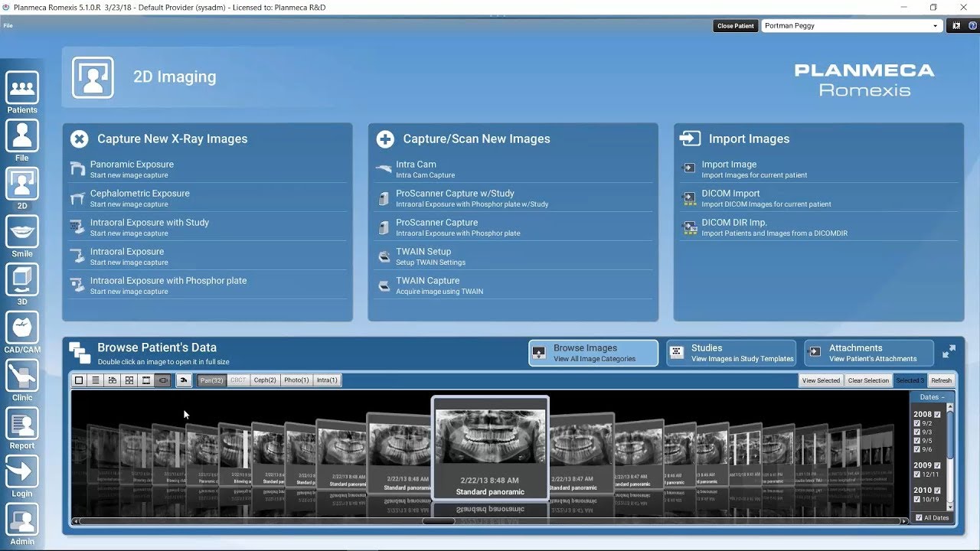Viewport: 980px width, 551px height.
Task: Open the patient name dropdown Portman Peggy
Action: 851,26
